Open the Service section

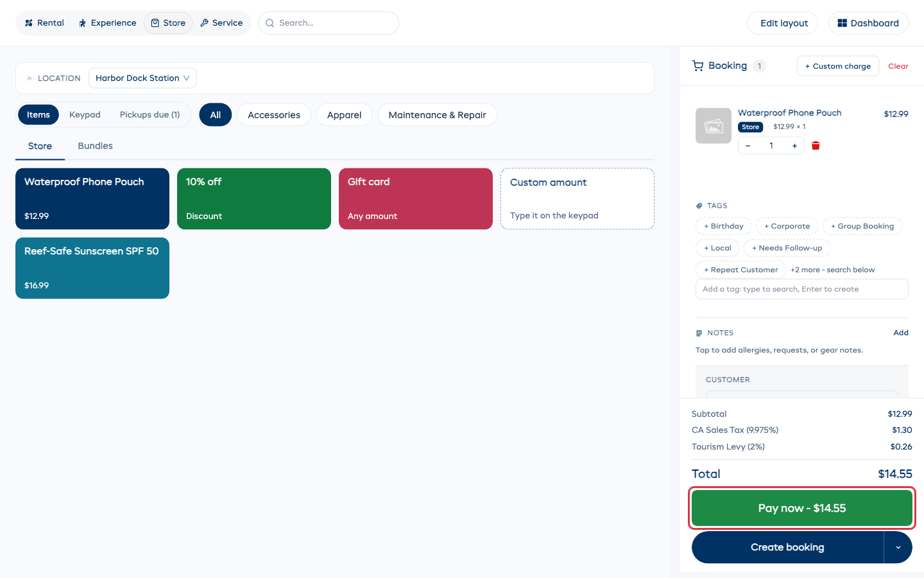(221, 23)
